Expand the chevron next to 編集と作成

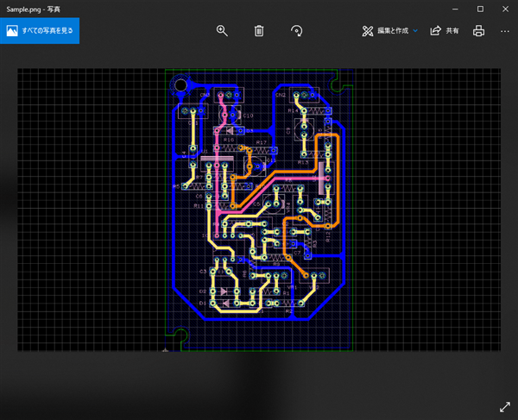point(415,30)
